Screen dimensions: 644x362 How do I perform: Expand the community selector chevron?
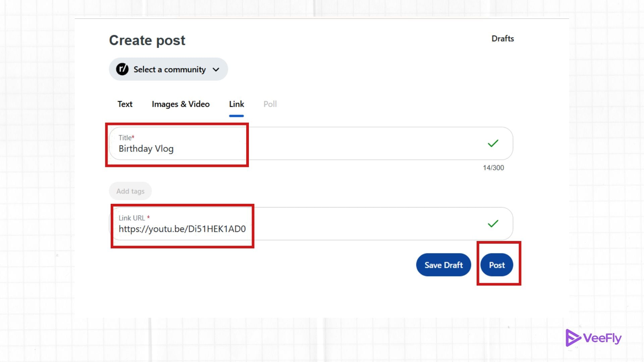(x=216, y=69)
